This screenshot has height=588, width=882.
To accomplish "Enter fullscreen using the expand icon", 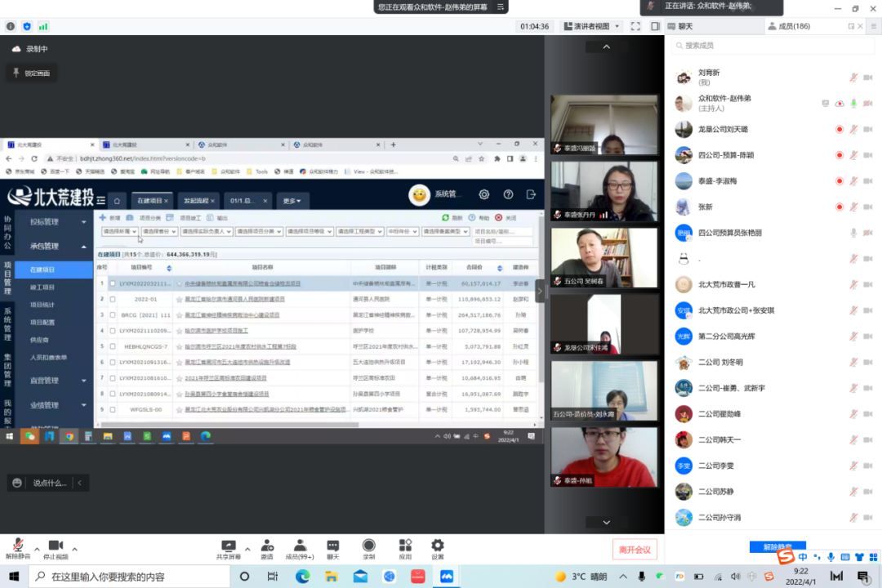I will [x=635, y=26].
